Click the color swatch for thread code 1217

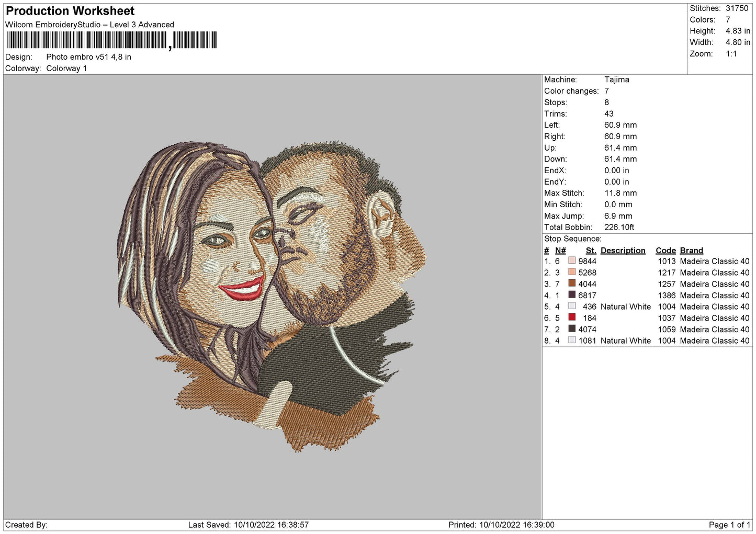click(572, 272)
